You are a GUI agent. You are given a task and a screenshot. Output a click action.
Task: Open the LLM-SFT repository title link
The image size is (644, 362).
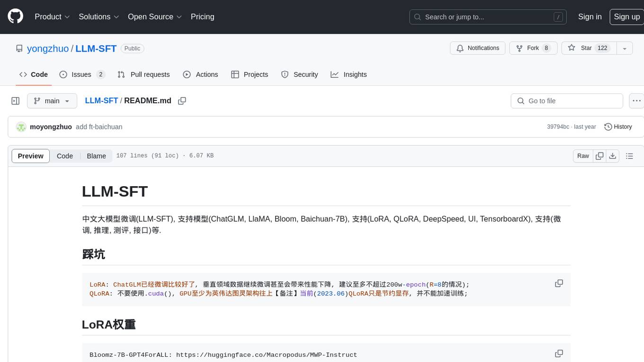tap(96, 48)
